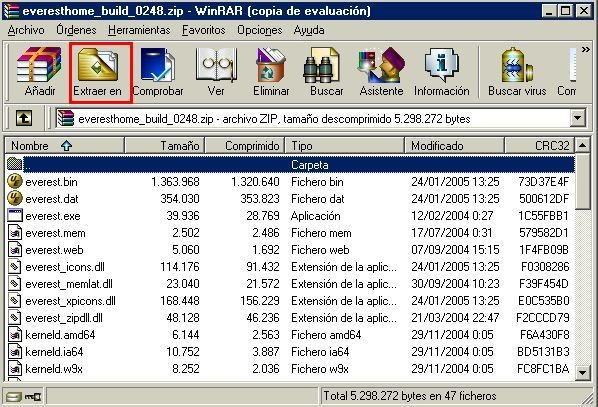Viewport: 598px width, 407px height.
Task: Click the drive icon in status bar
Action: [14, 397]
